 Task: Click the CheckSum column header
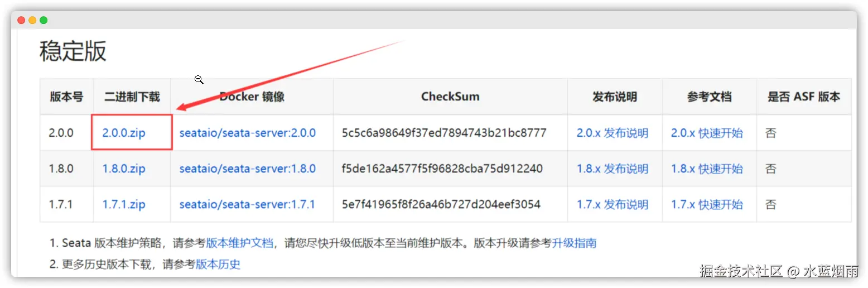coord(450,97)
